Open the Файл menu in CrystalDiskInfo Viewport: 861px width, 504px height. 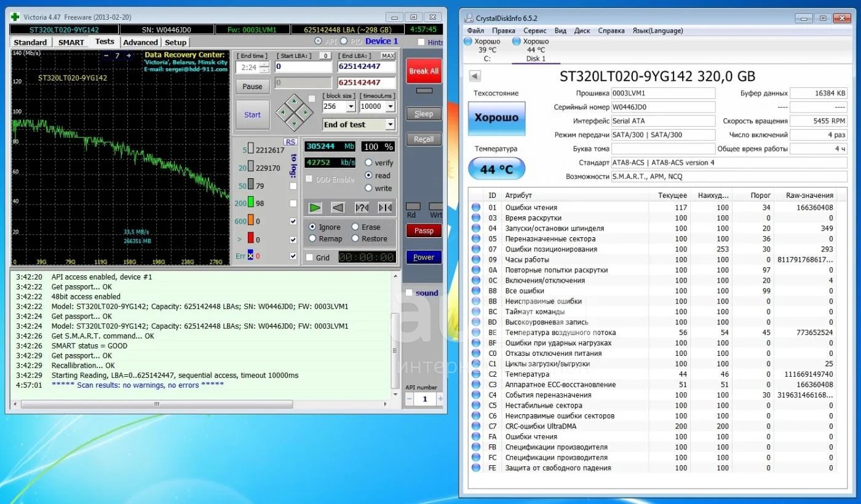[475, 31]
